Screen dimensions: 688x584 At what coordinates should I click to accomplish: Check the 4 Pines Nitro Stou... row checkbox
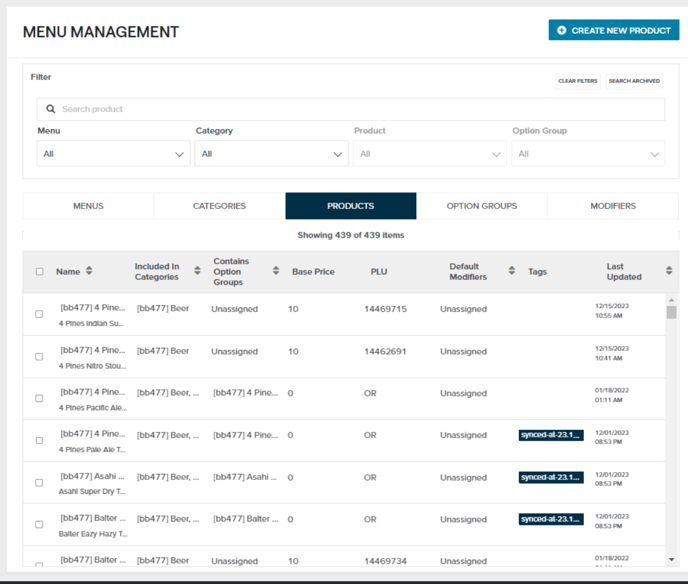point(39,357)
